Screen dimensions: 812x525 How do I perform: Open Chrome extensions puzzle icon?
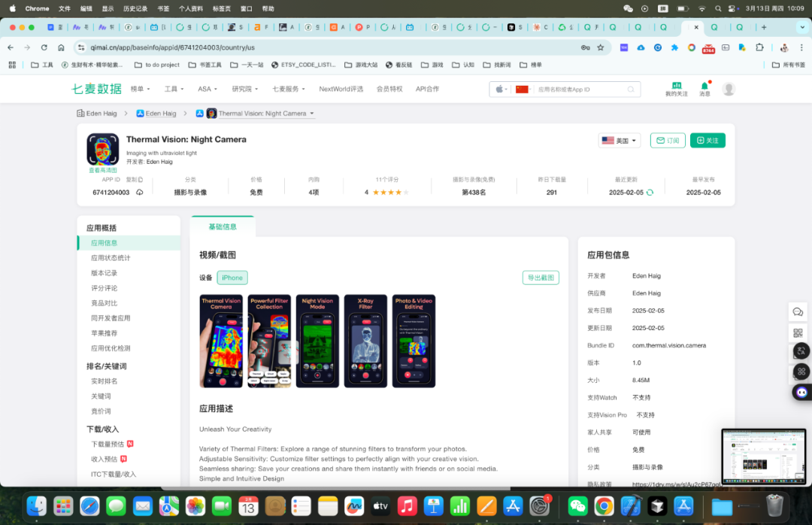(x=759, y=47)
